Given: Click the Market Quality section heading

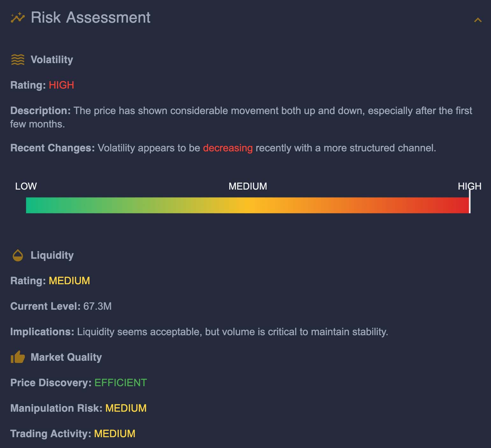Looking at the screenshot, I should pyautogui.click(x=66, y=357).
